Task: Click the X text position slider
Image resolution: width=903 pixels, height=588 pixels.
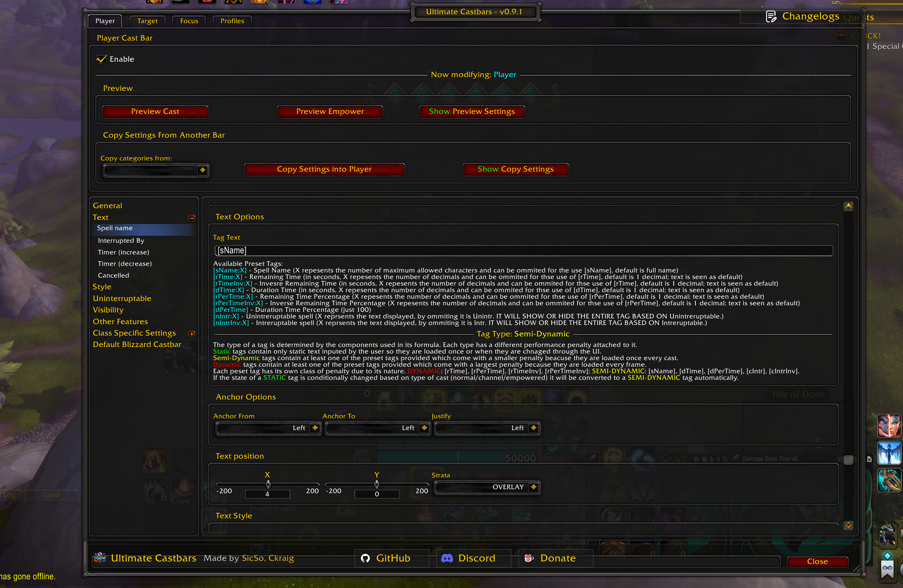Action: pyautogui.click(x=267, y=485)
